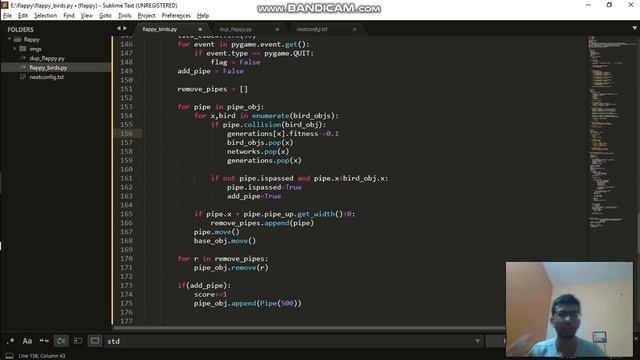640x360 pixels.
Task: Click the FOLDERS sidebar heading
Action: pos(20,29)
